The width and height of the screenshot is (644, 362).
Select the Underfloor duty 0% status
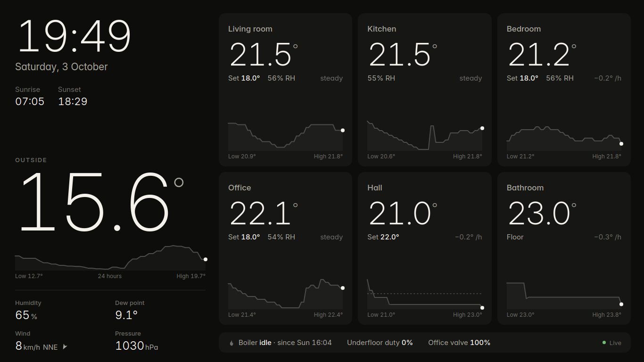tap(380, 343)
